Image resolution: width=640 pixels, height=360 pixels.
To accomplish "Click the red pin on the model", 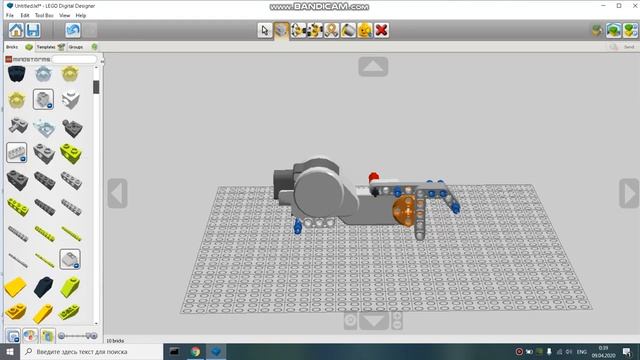I will point(373,178).
